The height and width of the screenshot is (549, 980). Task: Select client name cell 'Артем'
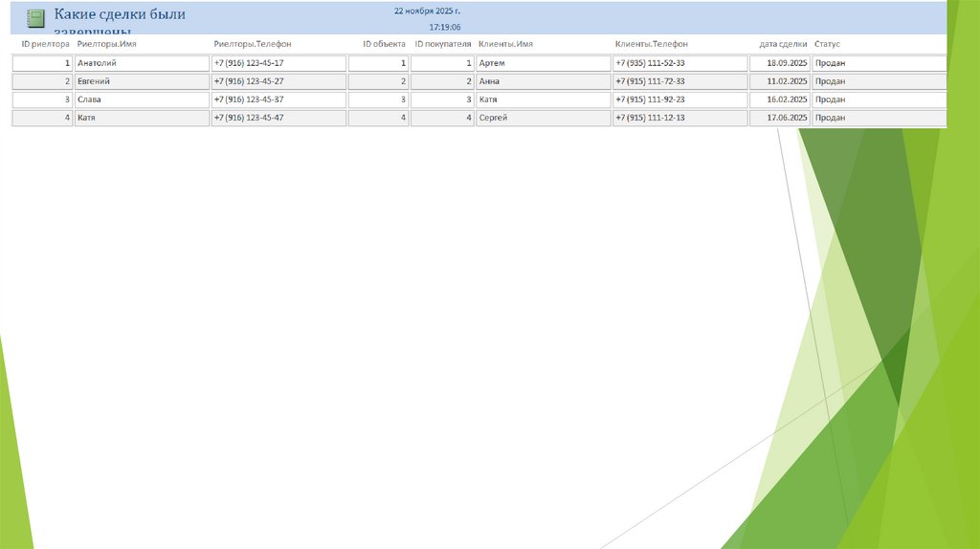[x=544, y=63]
